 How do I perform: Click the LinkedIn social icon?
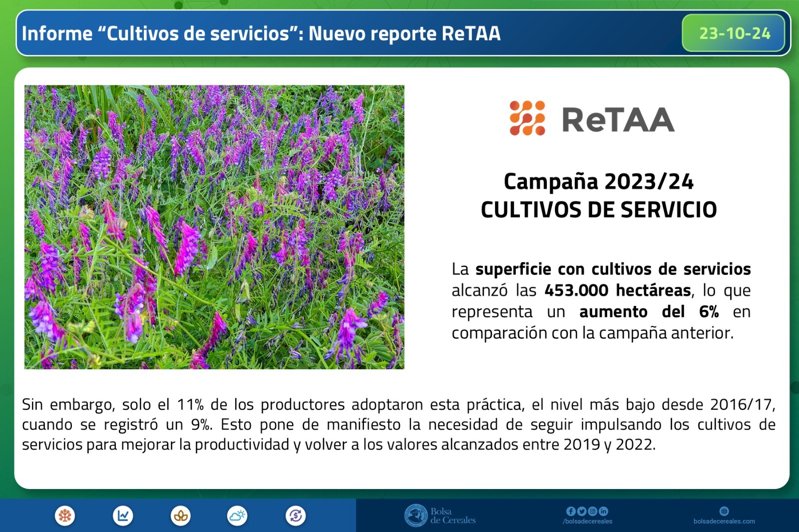603,511
